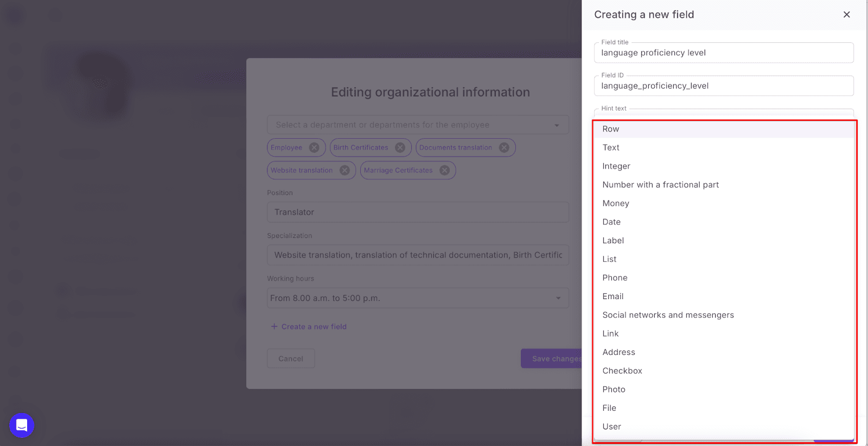Edit the Field ID input
Viewport: 868px width, 446px height.
click(x=723, y=86)
